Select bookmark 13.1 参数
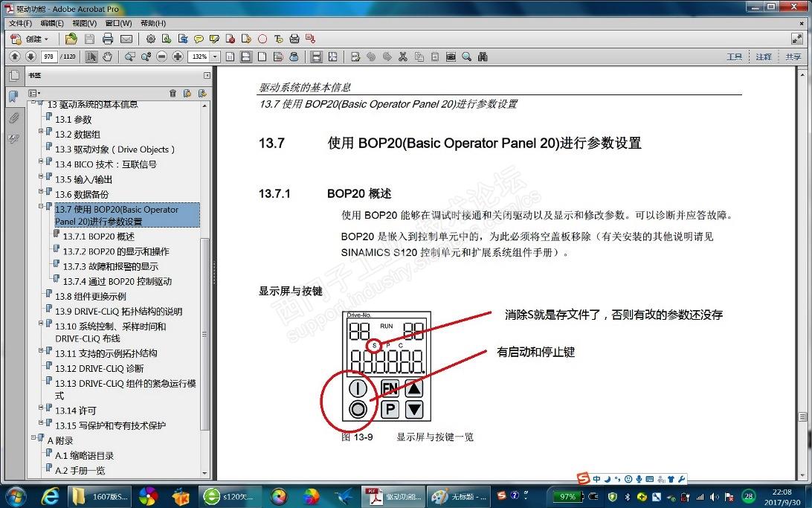Image resolution: width=812 pixels, height=508 pixels. point(73,120)
